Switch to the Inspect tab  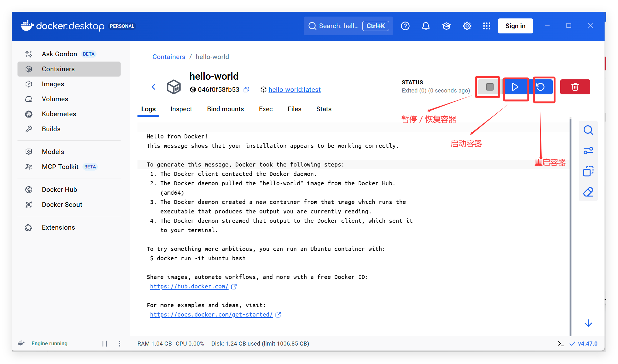click(x=181, y=109)
